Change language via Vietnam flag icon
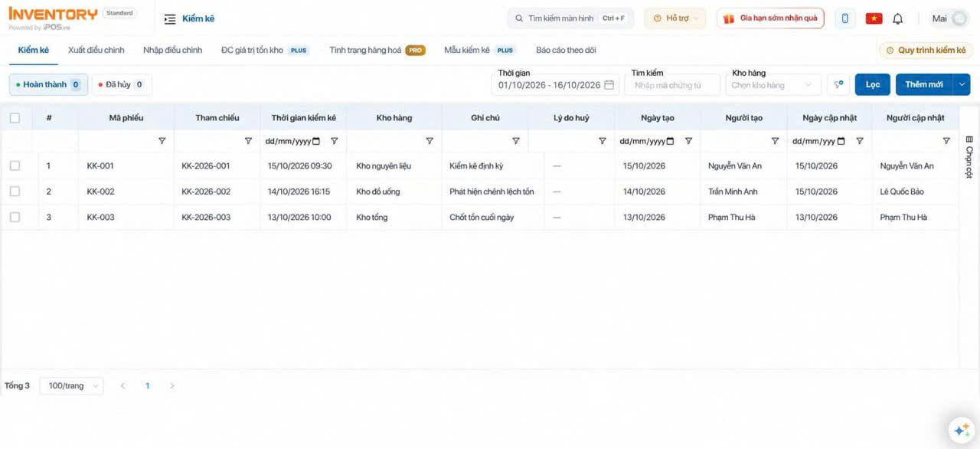Image resolution: width=980 pixels, height=449 pixels. coord(874,18)
